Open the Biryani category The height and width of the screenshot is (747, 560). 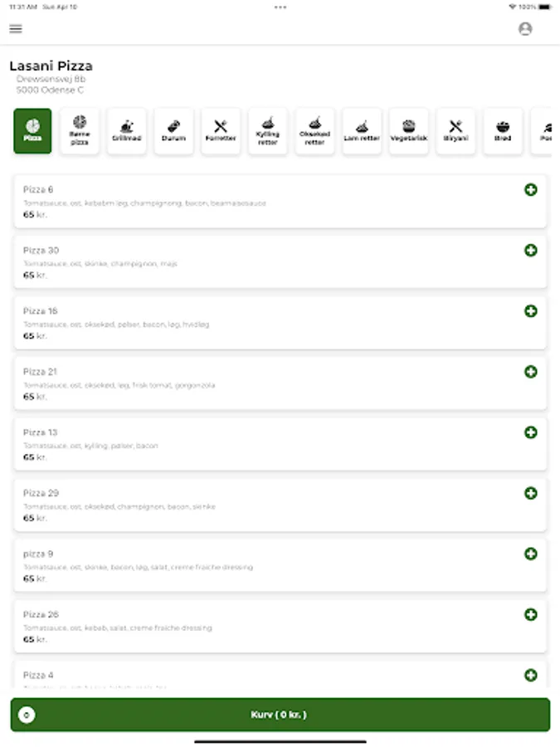pos(455,131)
